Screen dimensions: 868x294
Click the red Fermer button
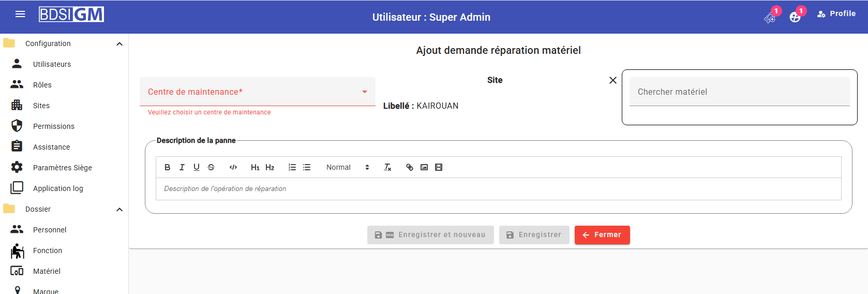(602, 235)
